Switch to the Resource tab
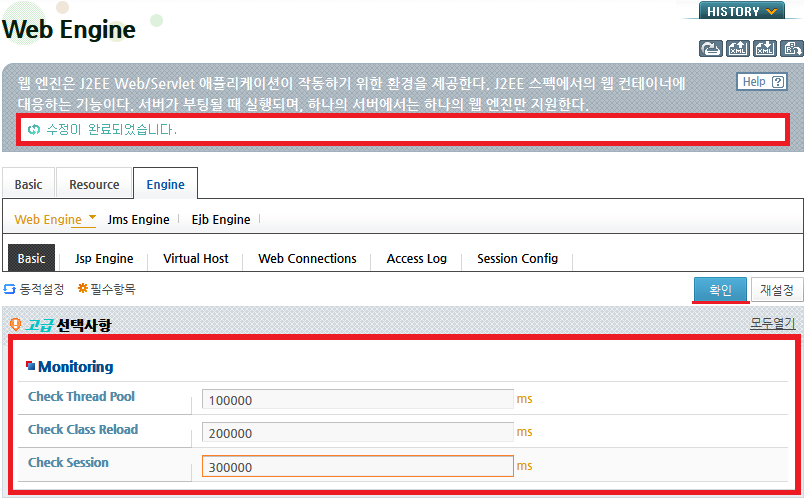 point(94,184)
